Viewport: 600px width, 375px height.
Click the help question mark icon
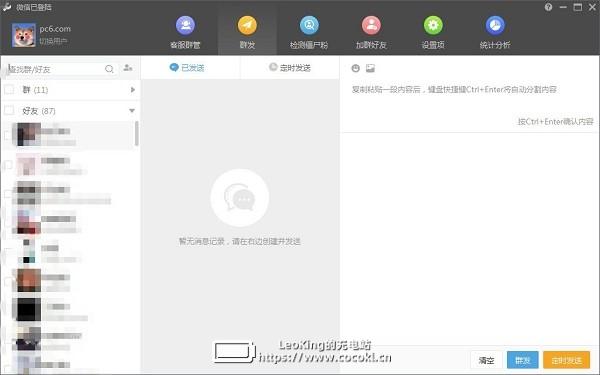point(548,7)
